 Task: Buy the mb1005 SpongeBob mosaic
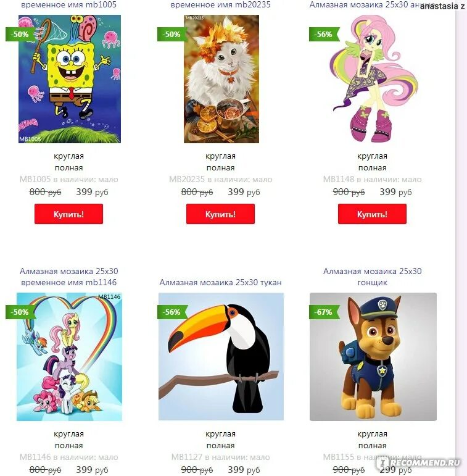[69, 214]
